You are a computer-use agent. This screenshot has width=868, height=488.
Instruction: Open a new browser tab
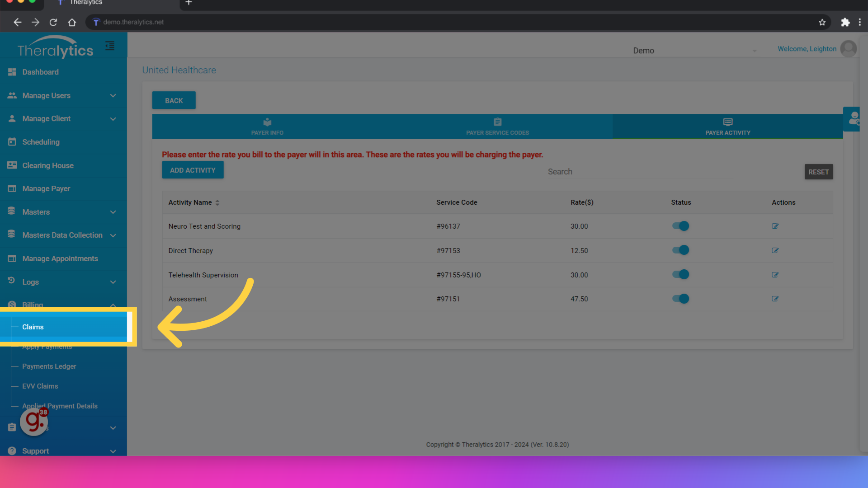pyautogui.click(x=189, y=3)
